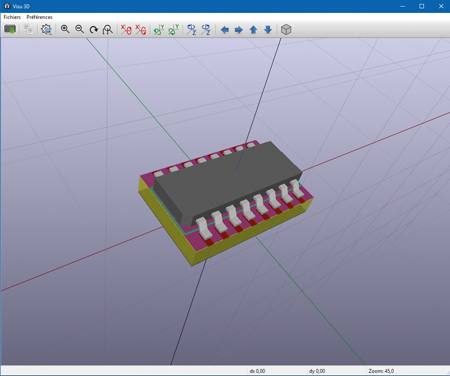The height and width of the screenshot is (376, 450).
Task: Move view down with arrow
Action: click(268, 30)
